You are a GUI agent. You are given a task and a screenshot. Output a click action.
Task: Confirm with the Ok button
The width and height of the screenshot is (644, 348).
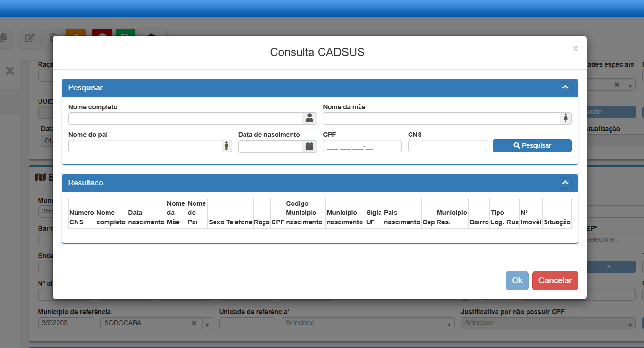click(x=517, y=280)
